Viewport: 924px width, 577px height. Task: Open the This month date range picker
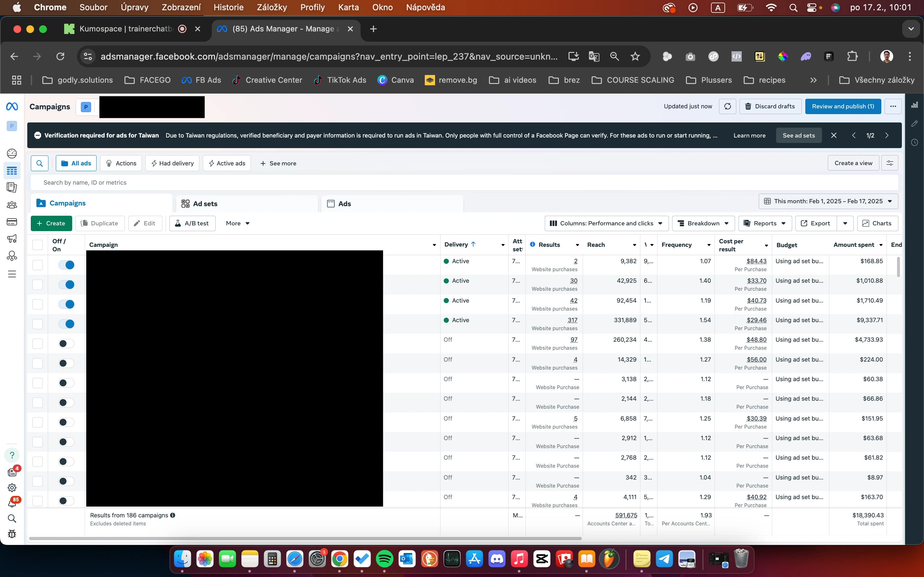coord(828,202)
